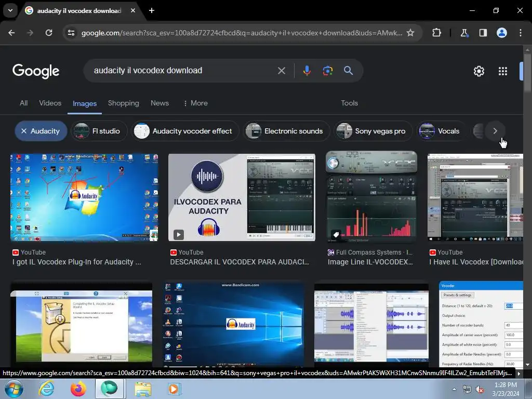The image size is (532, 399).
Task: Open new tab with plus button
Action: tap(152, 10)
